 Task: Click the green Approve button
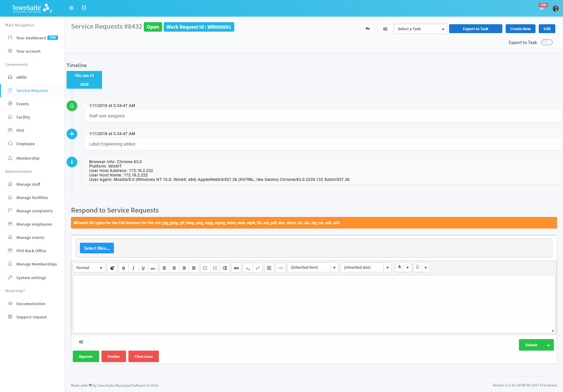pyautogui.click(x=86, y=357)
